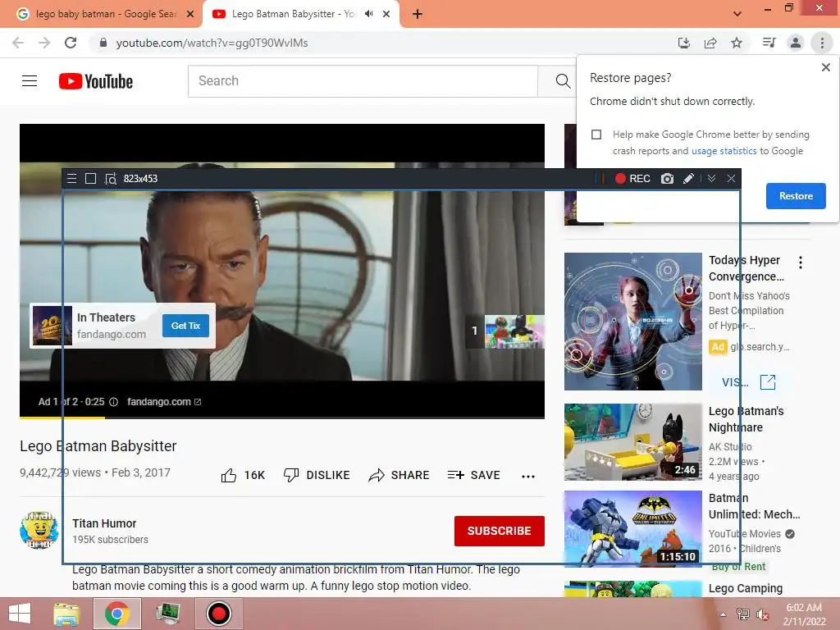The height and width of the screenshot is (630, 840).
Task: Close the recorder toolbar
Action: [x=731, y=178]
